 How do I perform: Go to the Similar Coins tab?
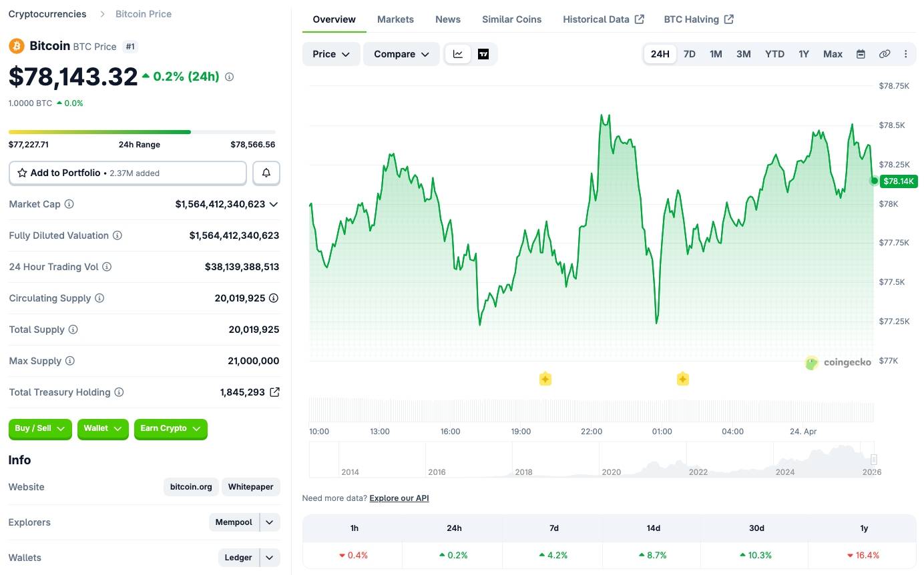click(x=511, y=19)
